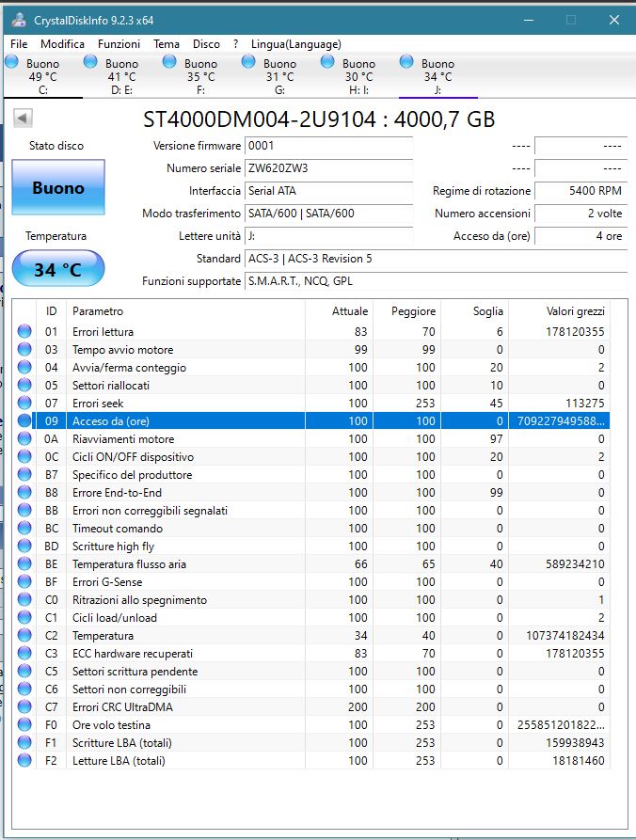Click the previous disk arrow button
The height and width of the screenshot is (840, 636).
coord(23,118)
